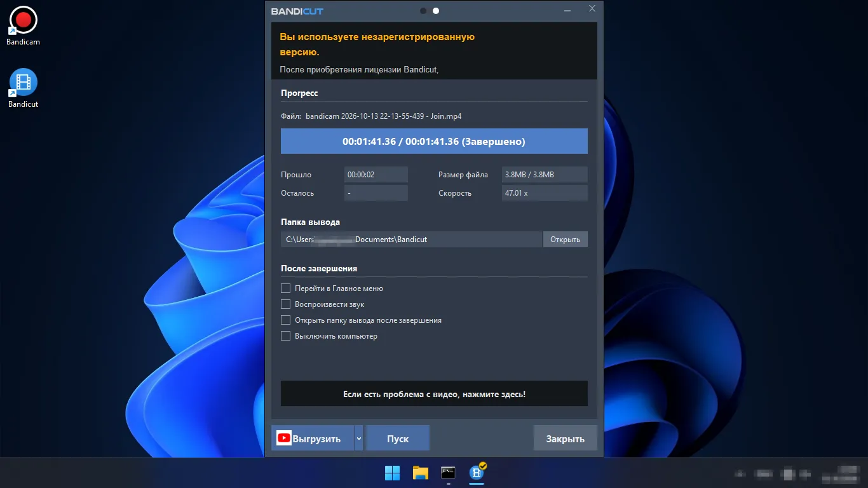This screenshot has width=868, height=488.
Task: Switch to the terminal taskbar icon
Action: click(x=449, y=473)
